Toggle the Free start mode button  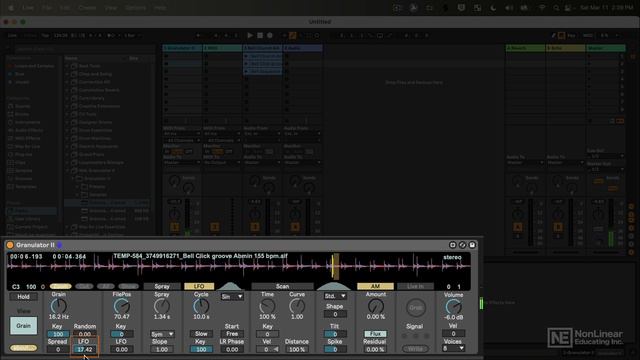click(x=232, y=334)
